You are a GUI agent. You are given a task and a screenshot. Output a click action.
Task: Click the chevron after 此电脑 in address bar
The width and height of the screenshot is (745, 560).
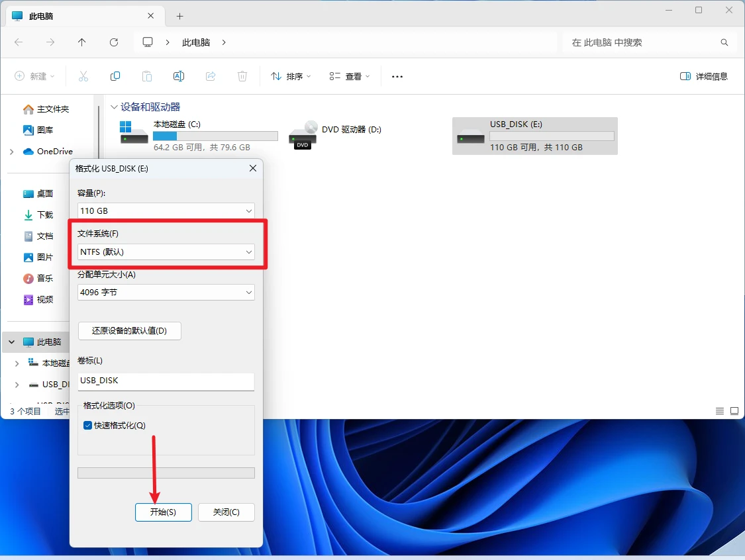pos(224,42)
